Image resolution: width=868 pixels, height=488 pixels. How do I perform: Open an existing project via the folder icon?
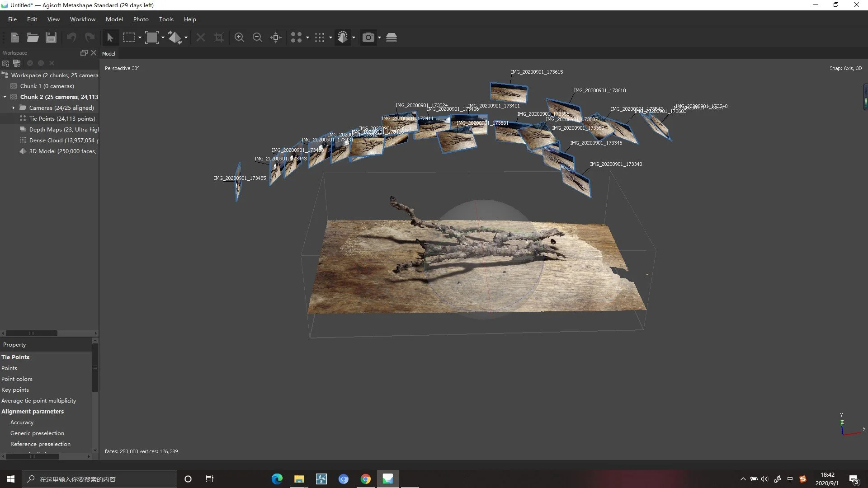pyautogui.click(x=33, y=38)
